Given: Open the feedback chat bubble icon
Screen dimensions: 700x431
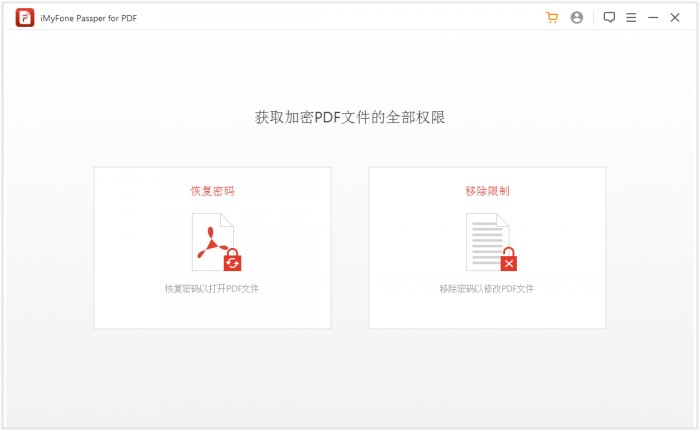Looking at the screenshot, I should pos(609,17).
